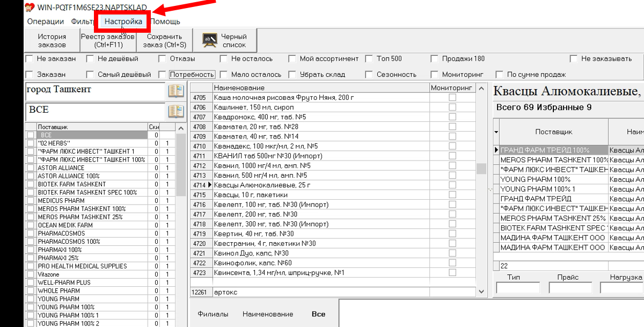This screenshot has width=644, height=327.
Task: Select ГРАНД ФАРМ ТРЕЙД 100% offer row
Action: click(x=554, y=150)
